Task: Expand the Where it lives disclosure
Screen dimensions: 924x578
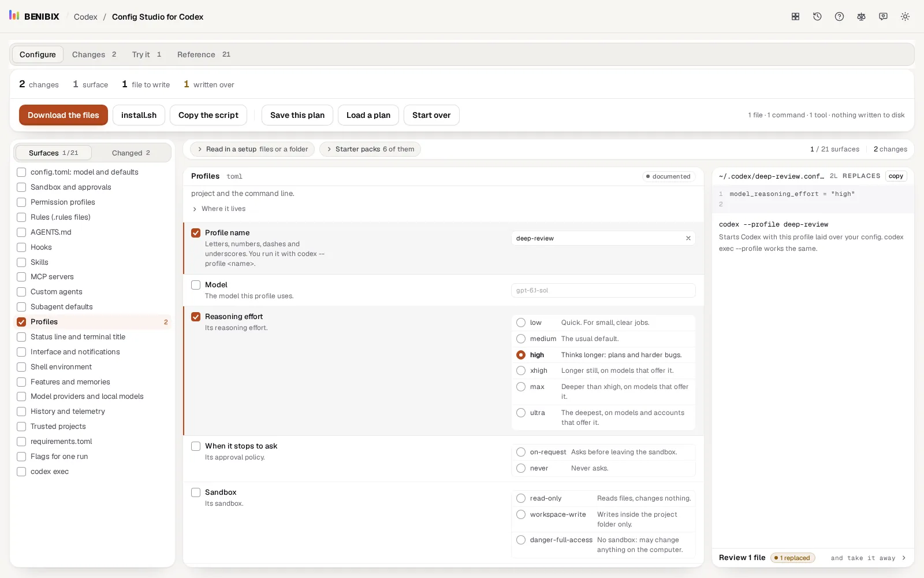Action: (x=219, y=209)
